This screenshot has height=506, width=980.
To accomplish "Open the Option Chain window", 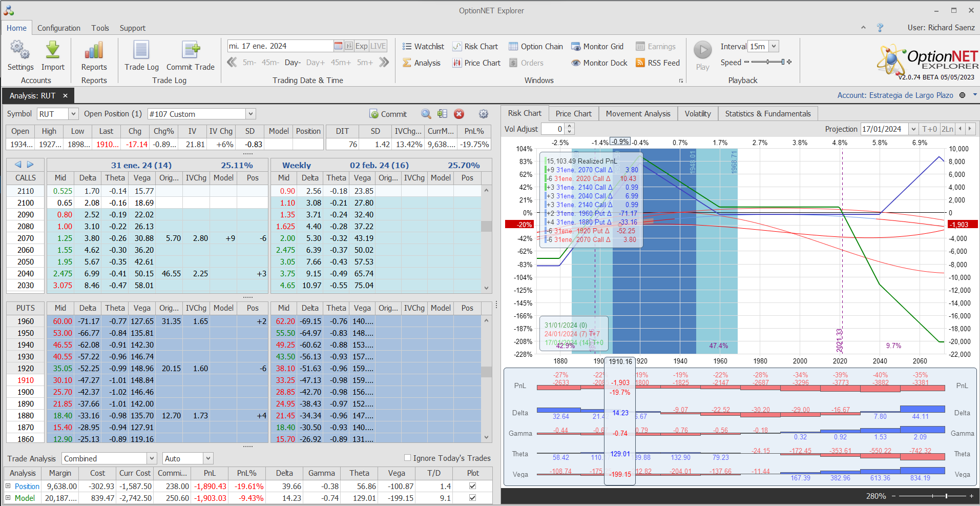I will (536, 47).
